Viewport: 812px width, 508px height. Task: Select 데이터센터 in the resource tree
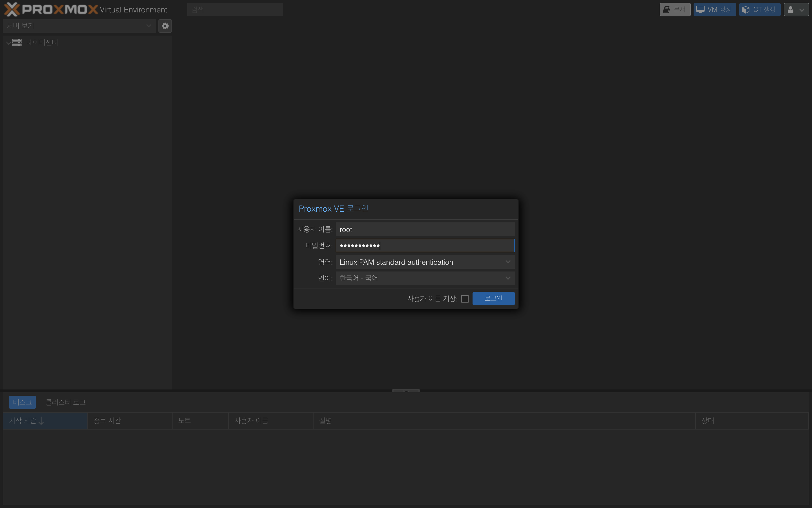tap(42, 42)
